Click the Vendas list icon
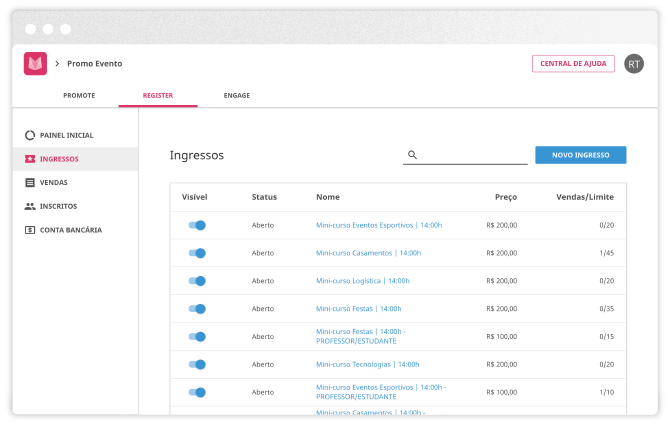This screenshot has height=429, width=670. 30,182
